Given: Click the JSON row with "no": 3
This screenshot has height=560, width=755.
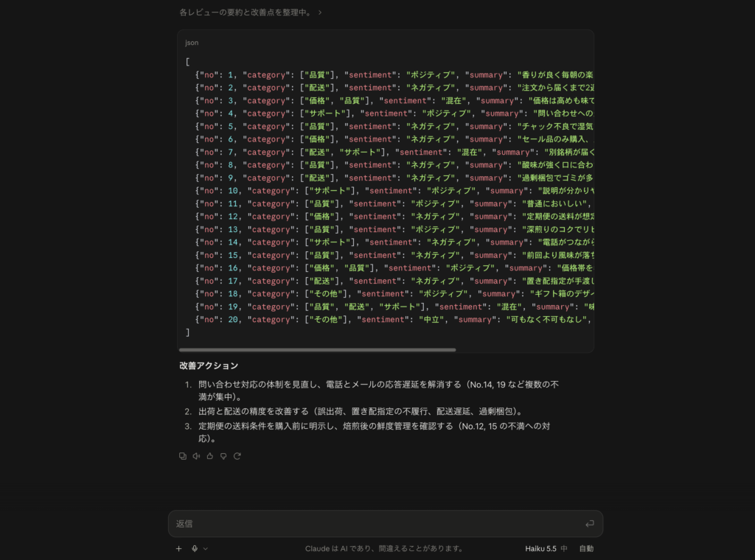Looking at the screenshot, I should coord(394,101).
